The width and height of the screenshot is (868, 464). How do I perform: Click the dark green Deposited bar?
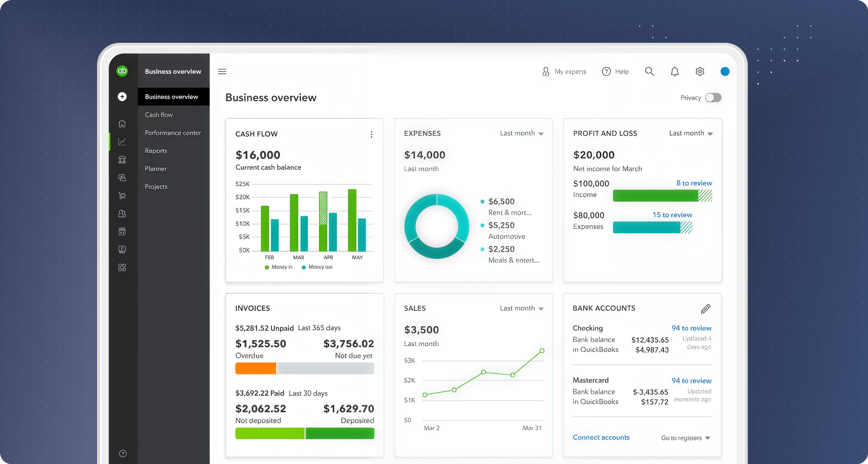(x=340, y=433)
